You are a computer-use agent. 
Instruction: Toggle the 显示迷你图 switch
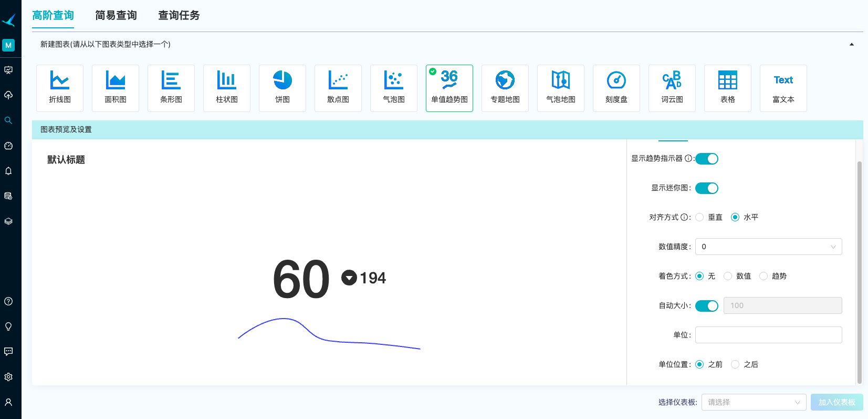click(x=707, y=188)
